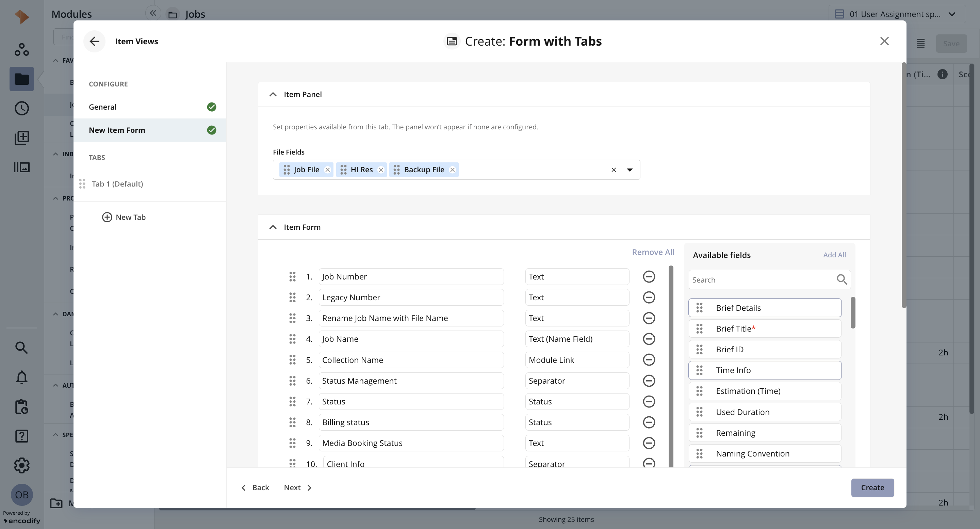Select Naming Convention available field
This screenshot has height=529, width=980.
click(x=765, y=454)
